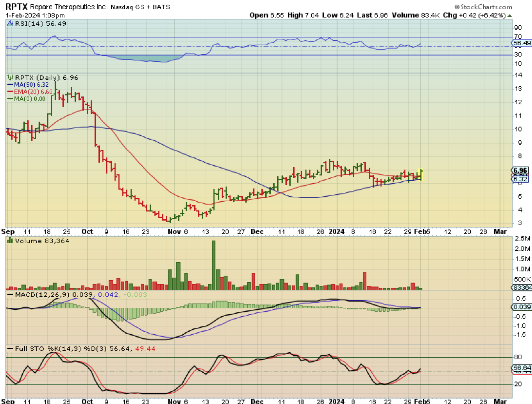Click the green MA(0) legend line marker

[x=10, y=99]
